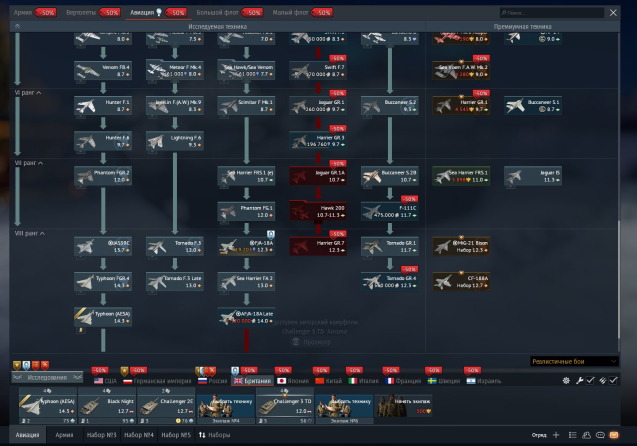Viewport: 637px width, 446px height.
Task: Open the Реалистичные бои game mode dropdown
Action: point(572,361)
